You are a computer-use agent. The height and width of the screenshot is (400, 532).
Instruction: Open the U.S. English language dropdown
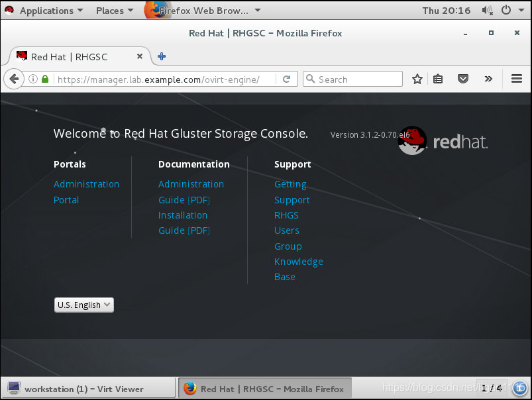[83, 305]
